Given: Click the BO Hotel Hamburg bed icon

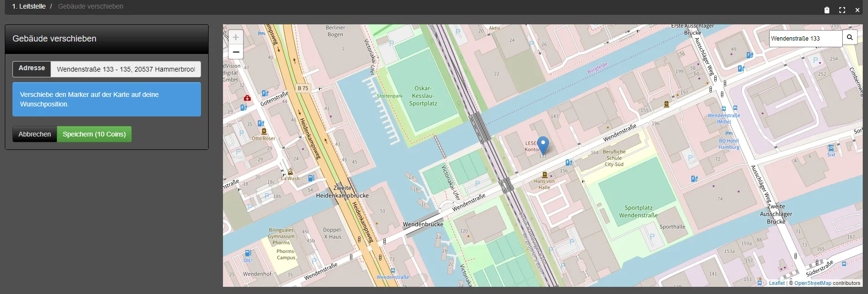Looking at the screenshot, I should click(x=729, y=134).
